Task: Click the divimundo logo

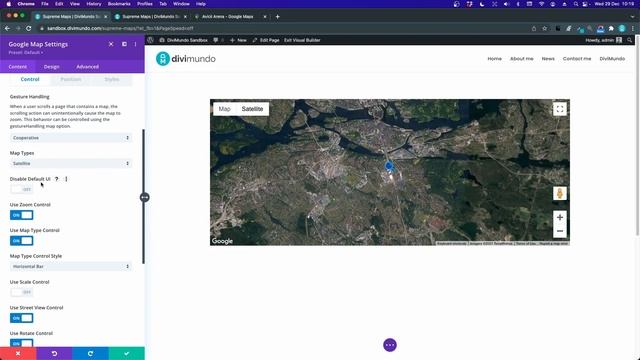Action: point(186,59)
